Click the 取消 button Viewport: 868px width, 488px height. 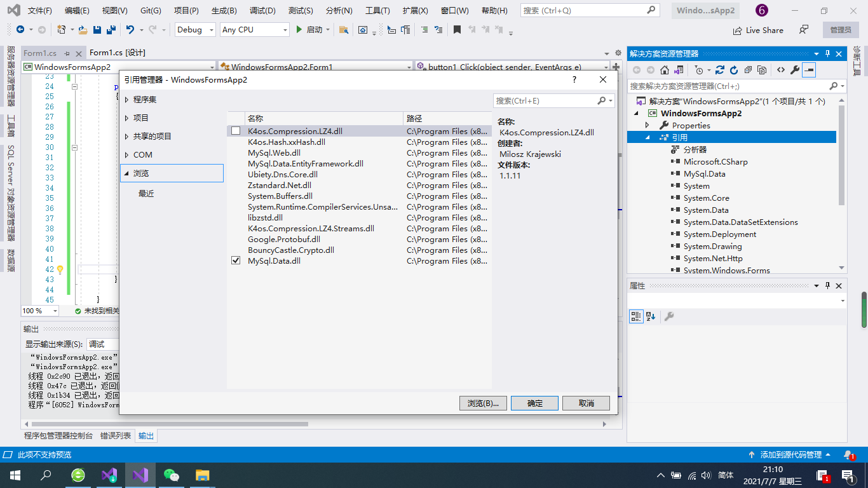tap(586, 403)
